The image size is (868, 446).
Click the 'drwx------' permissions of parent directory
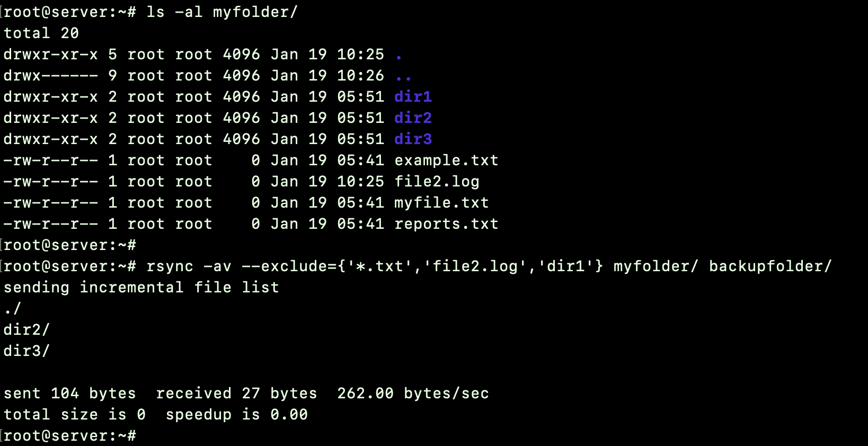tap(50, 76)
